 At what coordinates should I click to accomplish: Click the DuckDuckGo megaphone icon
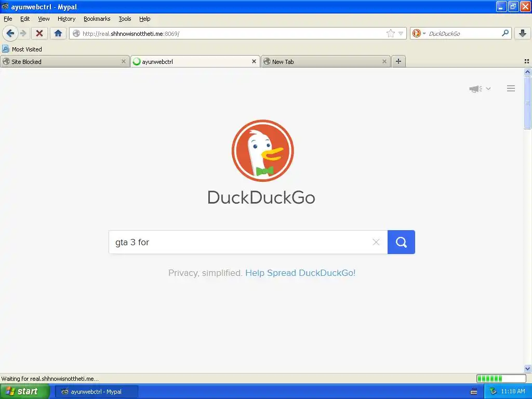476,88
